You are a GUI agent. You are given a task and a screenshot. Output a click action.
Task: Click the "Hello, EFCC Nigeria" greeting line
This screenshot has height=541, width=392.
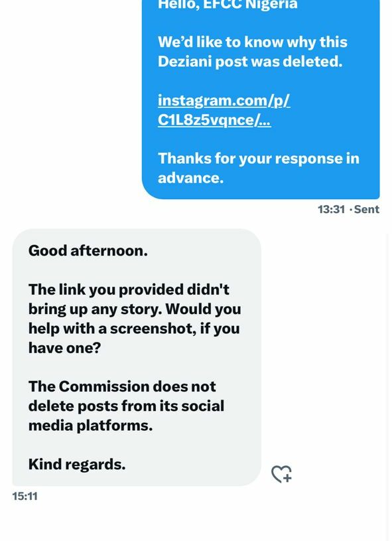pyautogui.click(x=228, y=5)
